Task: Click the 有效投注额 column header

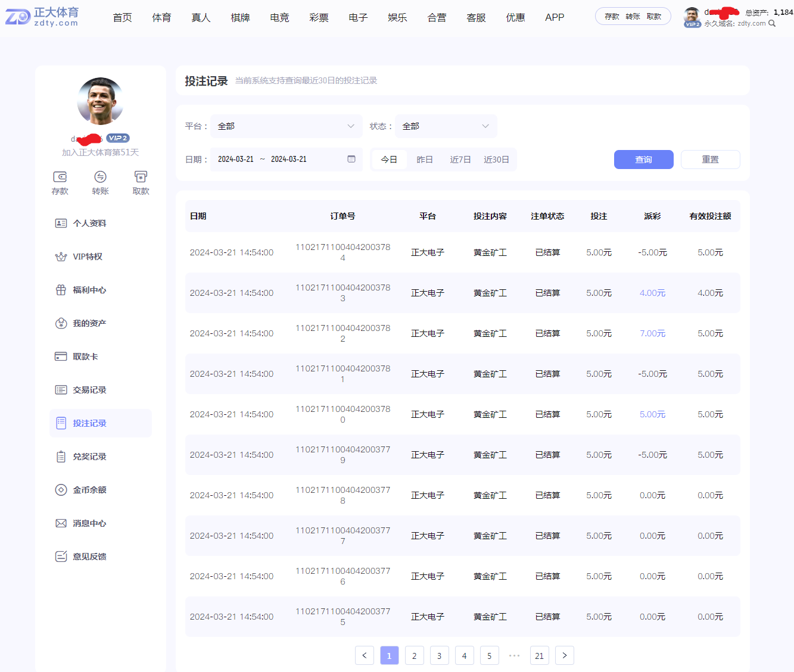Action: tap(710, 216)
